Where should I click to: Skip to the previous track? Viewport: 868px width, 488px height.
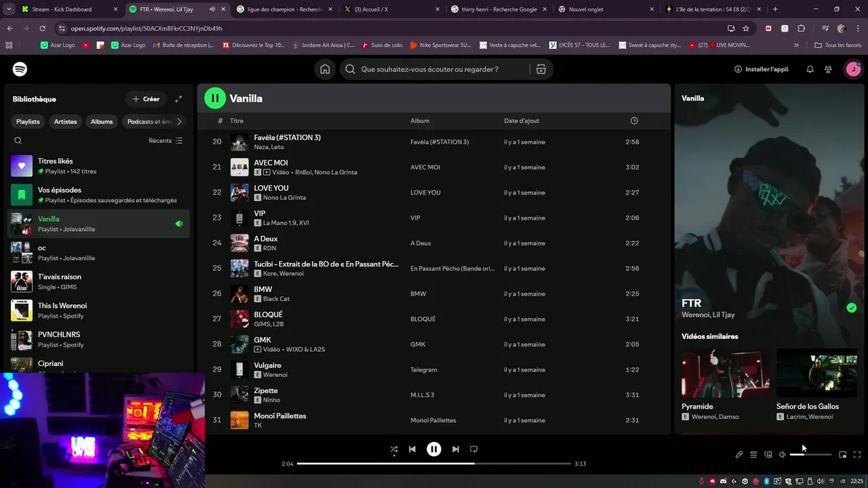click(x=412, y=449)
